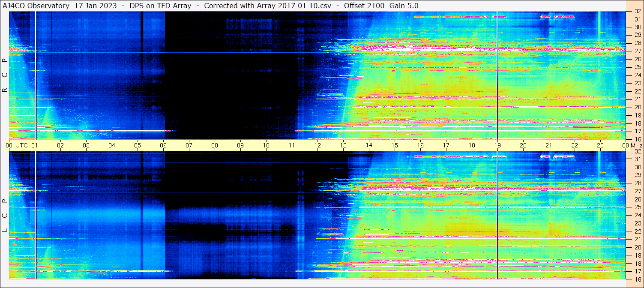Select the 20 hour tick on UTC axis
The width and height of the screenshot is (644, 288).
(523, 145)
